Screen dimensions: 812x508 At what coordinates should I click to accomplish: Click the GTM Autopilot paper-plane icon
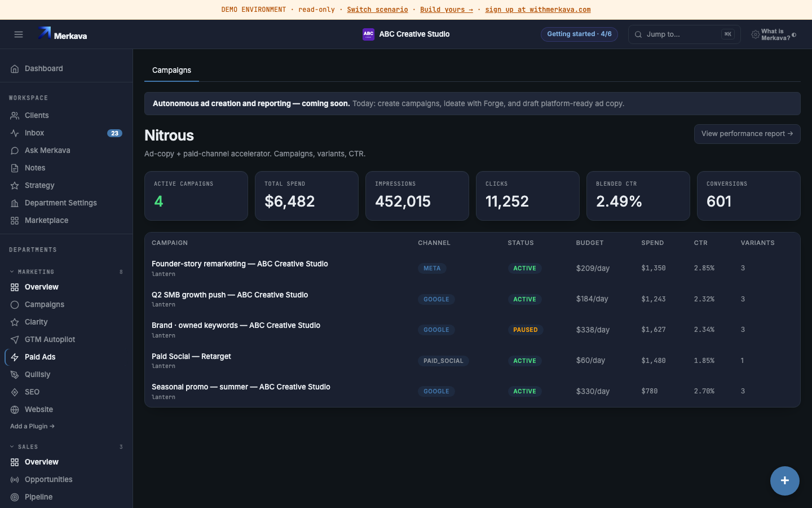point(15,340)
